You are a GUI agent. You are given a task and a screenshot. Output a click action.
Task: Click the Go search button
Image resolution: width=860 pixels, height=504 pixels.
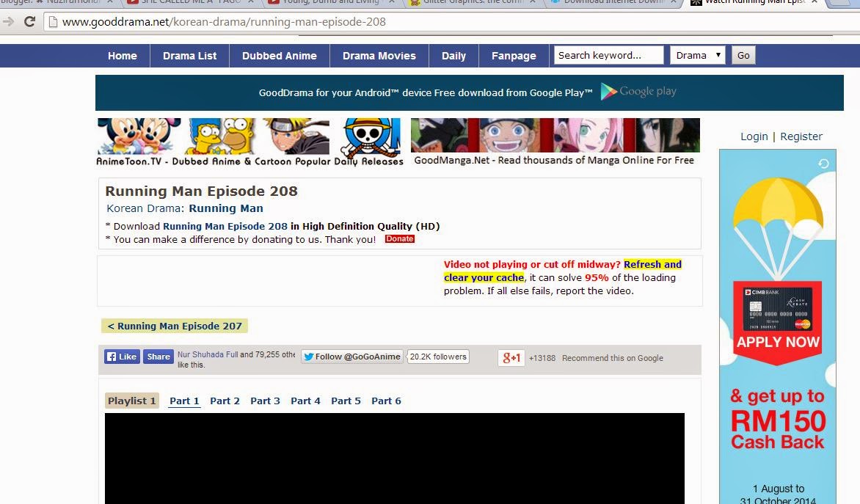(x=743, y=56)
